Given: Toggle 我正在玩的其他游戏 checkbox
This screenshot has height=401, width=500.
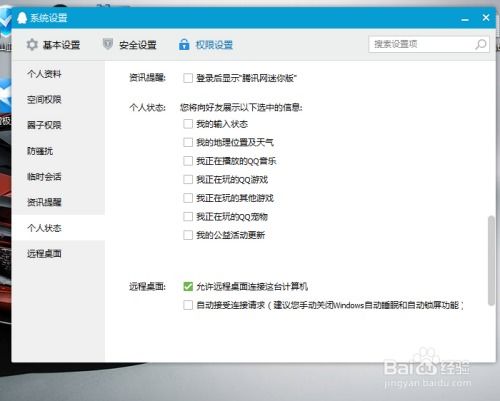Looking at the screenshot, I should [x=188, y=198].
